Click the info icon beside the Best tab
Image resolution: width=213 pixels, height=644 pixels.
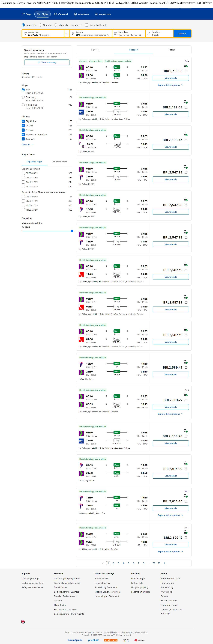(98, 50)
